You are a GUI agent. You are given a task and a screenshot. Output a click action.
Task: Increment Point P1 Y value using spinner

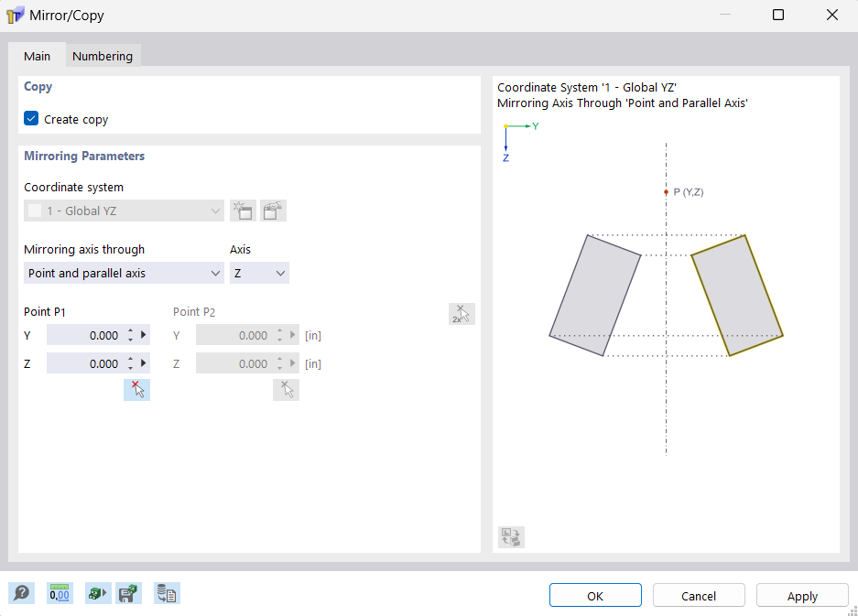[x=130, y=331]
